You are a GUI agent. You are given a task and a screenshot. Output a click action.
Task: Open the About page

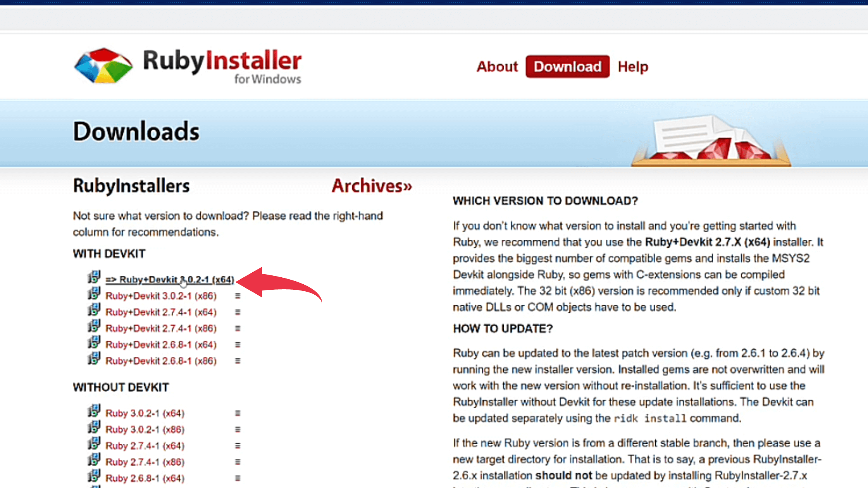(x=497, y=66)
